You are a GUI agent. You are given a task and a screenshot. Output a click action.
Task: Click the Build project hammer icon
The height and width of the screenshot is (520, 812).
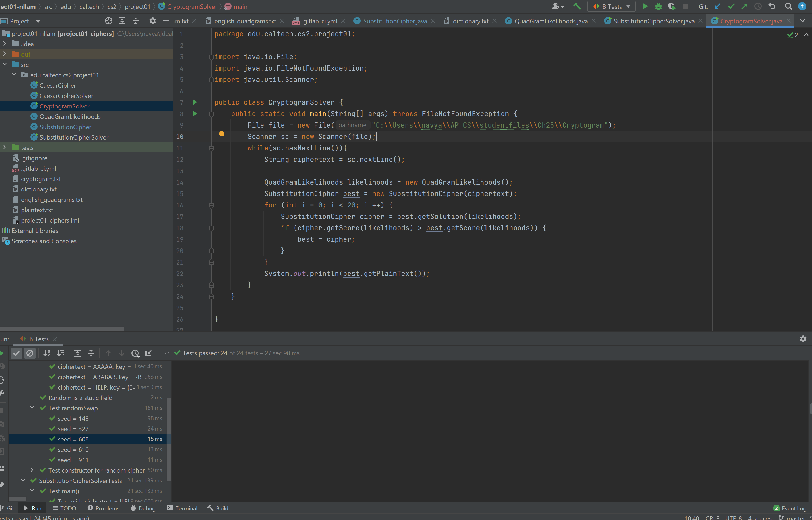pos(577,6)
